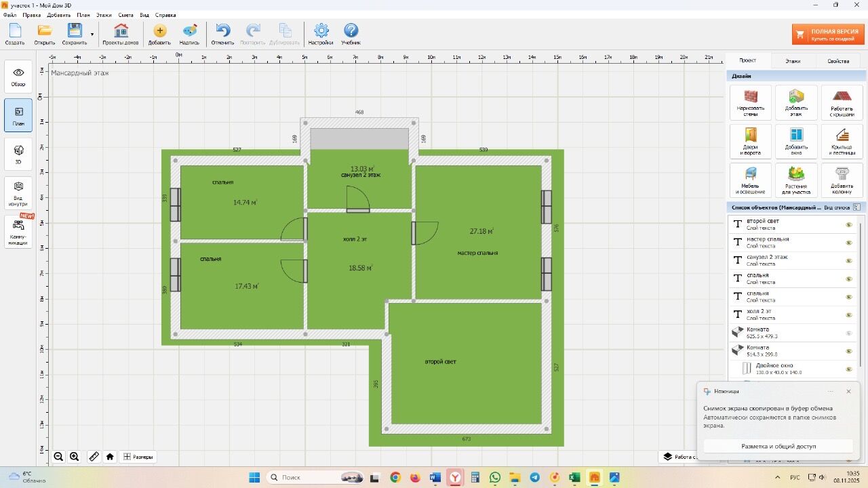Switch to the Этажи tab
The height and width of the screenshot is (488, 868).
[793, 61]
